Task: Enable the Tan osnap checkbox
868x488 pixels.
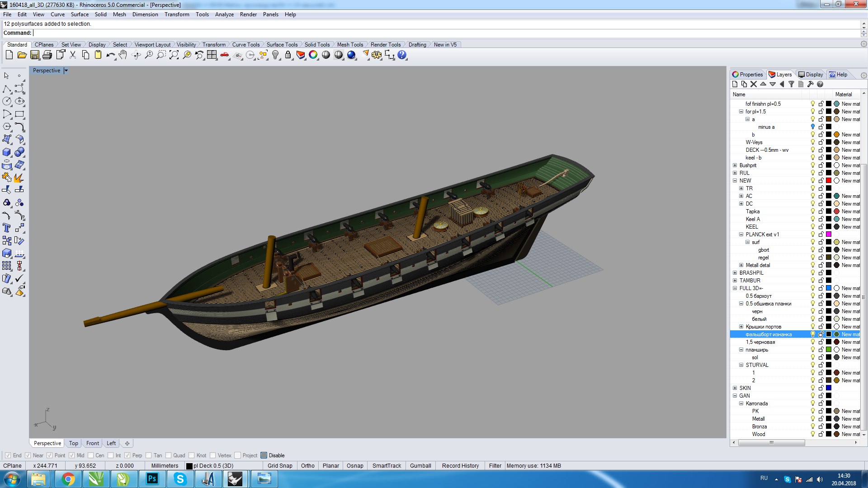Action: (149, 455)
